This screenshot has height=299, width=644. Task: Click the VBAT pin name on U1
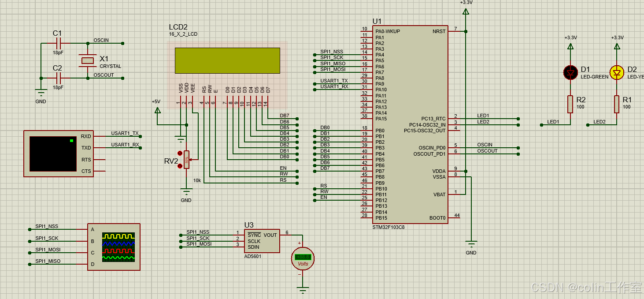pyautogui.click(x=440, y=194)
